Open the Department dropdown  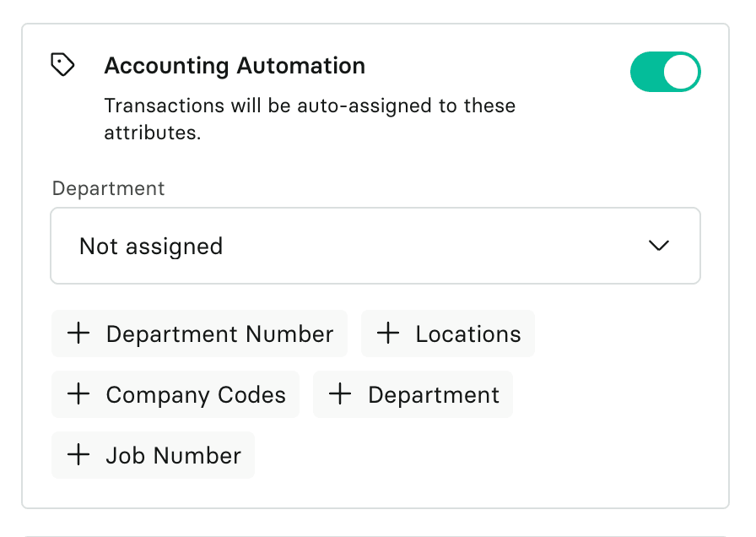pyautogui.click(x=375, y=246)
